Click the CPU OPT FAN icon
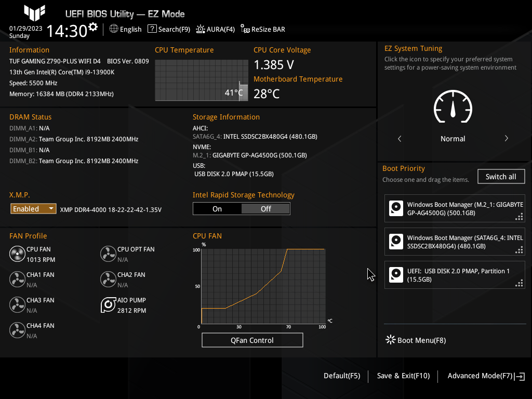 coord(108,254)
